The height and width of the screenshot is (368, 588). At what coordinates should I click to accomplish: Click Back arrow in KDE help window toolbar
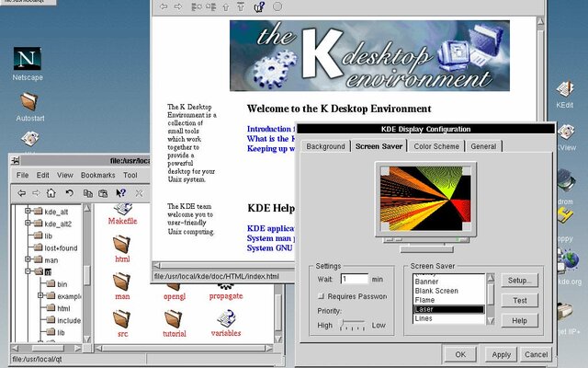(x=164, y=6)
